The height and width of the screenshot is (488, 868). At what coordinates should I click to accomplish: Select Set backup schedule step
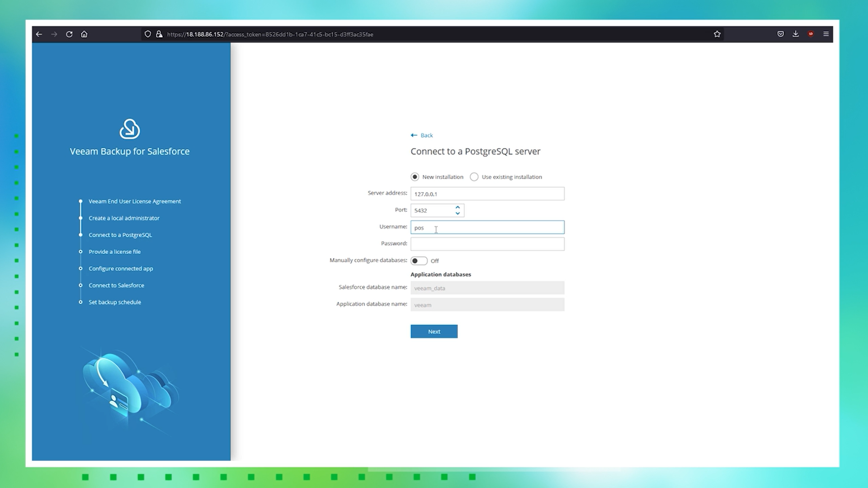115,302
